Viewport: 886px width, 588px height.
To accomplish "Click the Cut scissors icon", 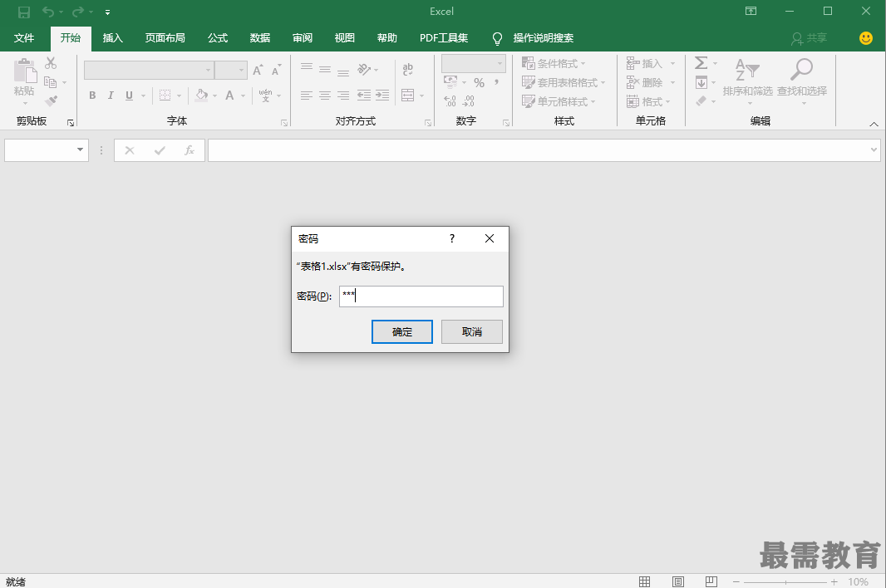I will [51, 63].
